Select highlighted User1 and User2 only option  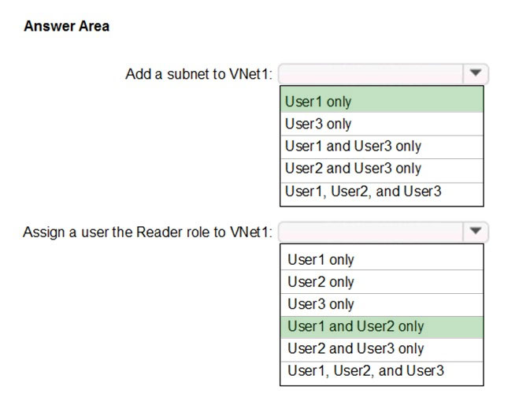[x=382, y=327]
